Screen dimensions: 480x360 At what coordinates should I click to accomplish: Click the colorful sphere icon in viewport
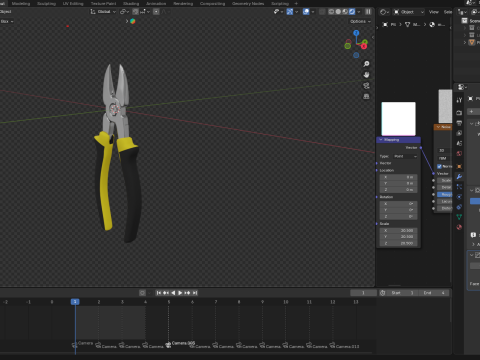pyautogui.click(x=133, y=21)
